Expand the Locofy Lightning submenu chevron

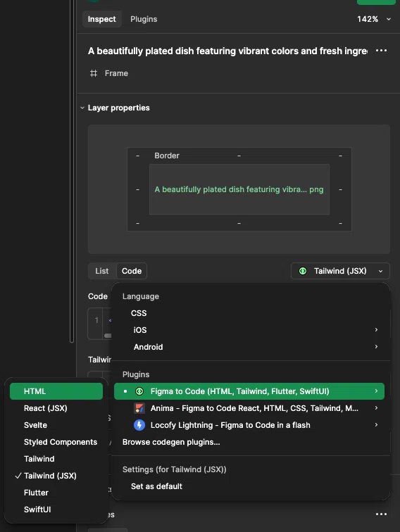[x=376, y=424]
